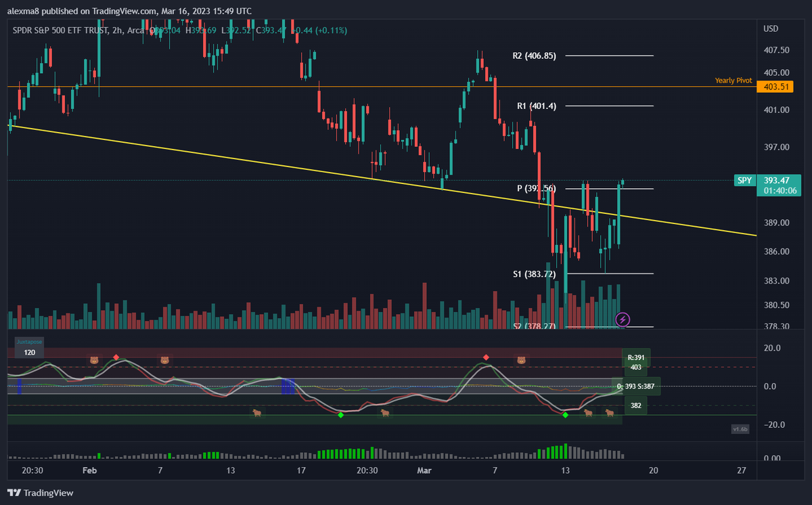Screen dimensions: 812x505
Task: Click the 382 level label in the oscillator
Action: click(x=636, y=405)
